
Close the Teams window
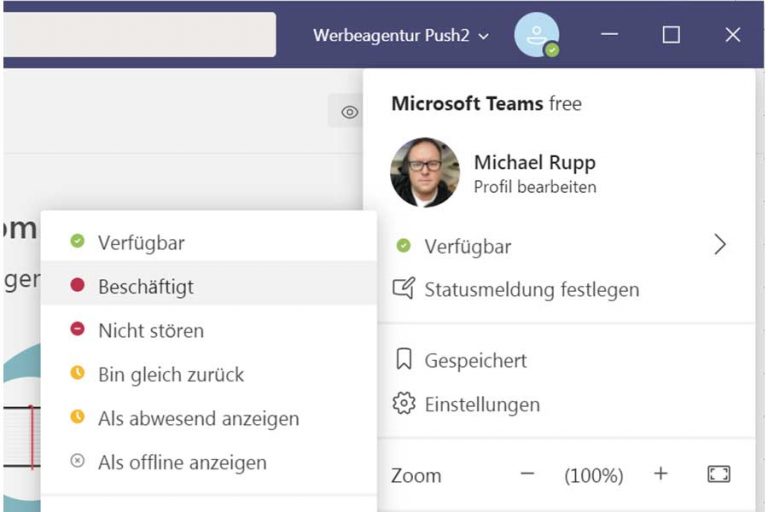[x=733, y=35]
